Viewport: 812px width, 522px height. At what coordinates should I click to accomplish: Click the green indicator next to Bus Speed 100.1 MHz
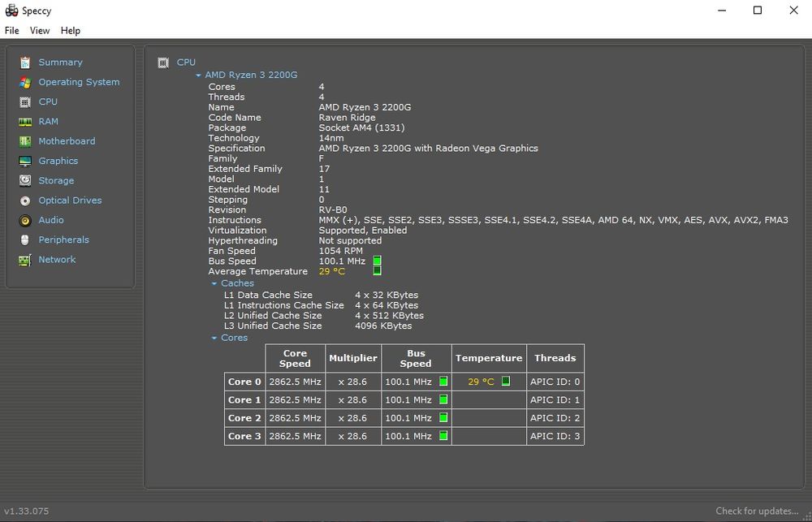click(377, 261)
